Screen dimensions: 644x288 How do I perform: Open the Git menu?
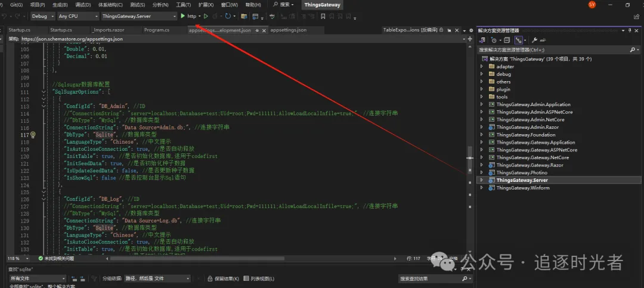click(x=16, y=5)
